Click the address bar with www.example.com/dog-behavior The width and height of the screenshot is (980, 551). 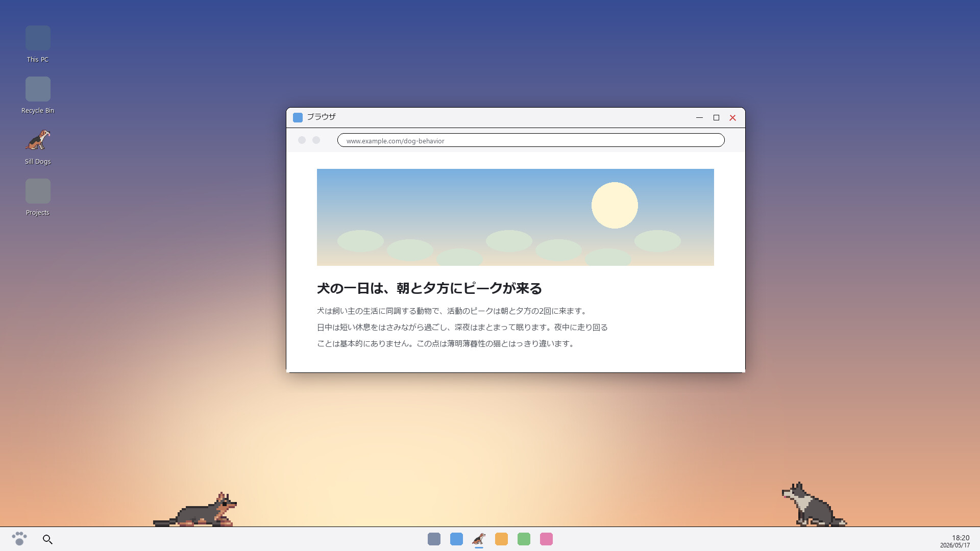pyautogui.click(x=531, y=140)
